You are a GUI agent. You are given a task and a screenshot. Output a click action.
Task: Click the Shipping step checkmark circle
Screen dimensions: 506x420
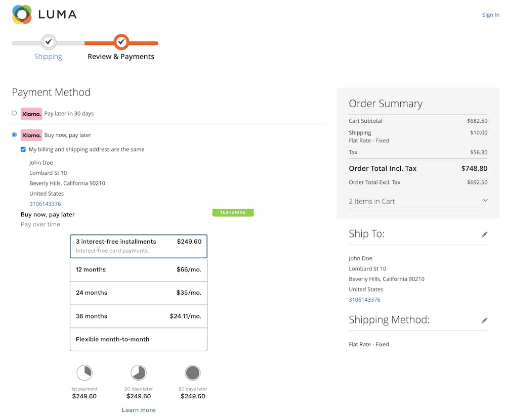49,42
